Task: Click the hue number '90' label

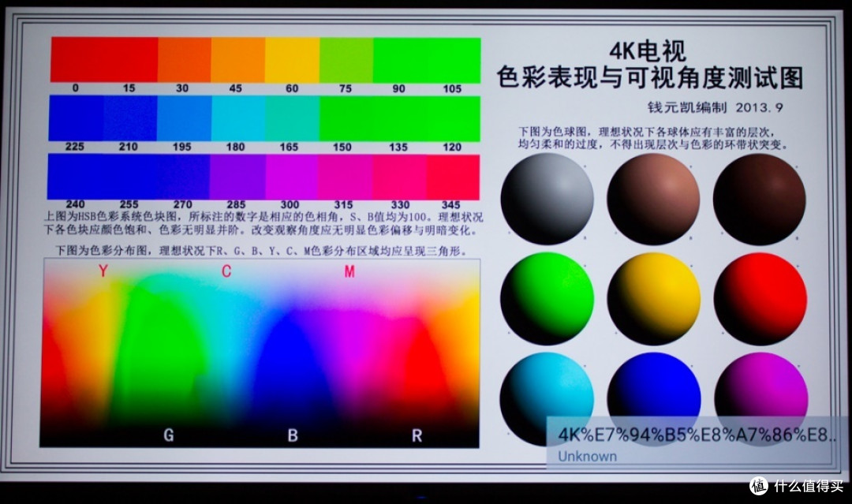Action: 399,88
